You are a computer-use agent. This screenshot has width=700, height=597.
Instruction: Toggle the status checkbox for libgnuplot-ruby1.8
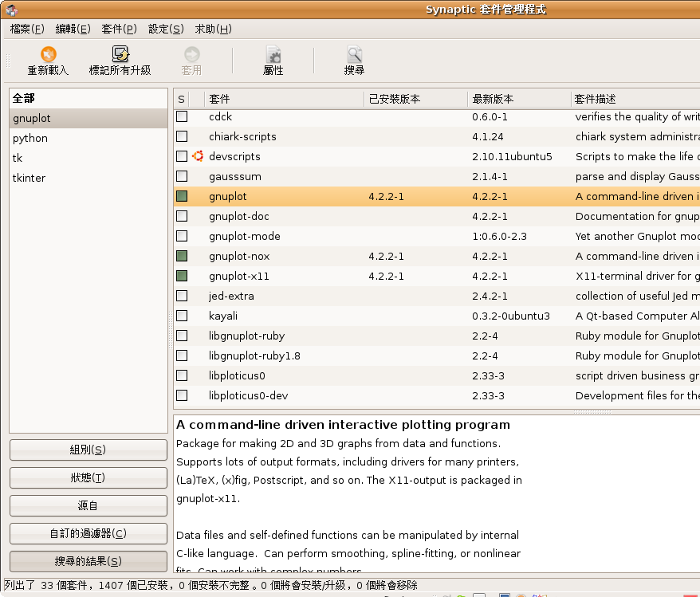182,355
